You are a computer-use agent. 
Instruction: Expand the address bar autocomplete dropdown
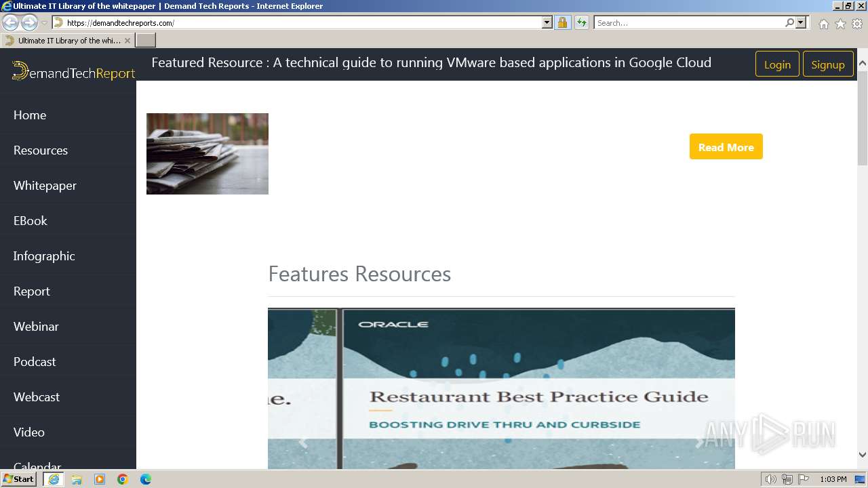(x=547, y=23)
